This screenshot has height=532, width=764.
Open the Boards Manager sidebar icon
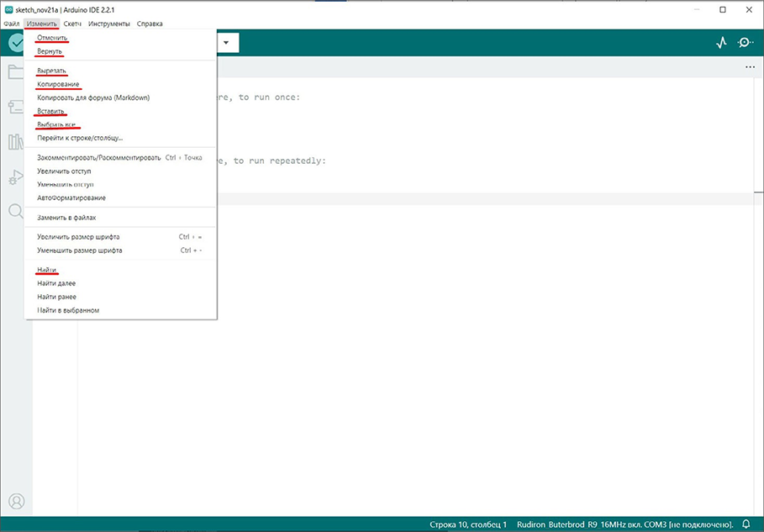tap(16, 107)
